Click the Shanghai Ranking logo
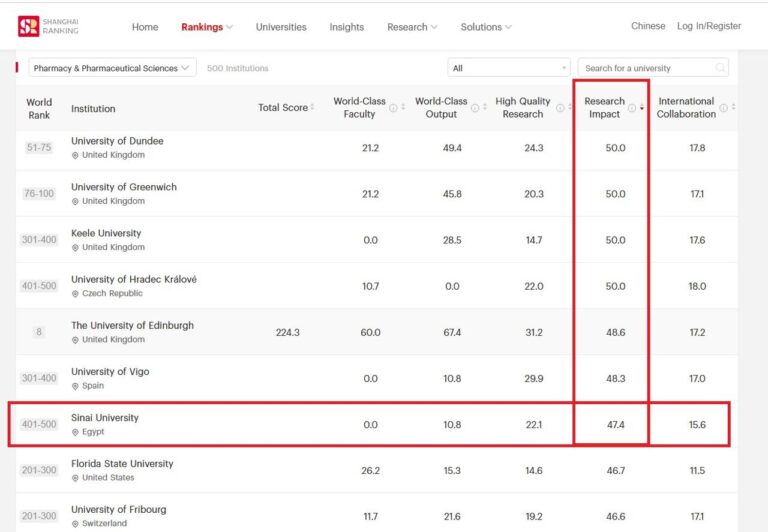This screenshot has height=532, width=768. (x=48, y=26)
